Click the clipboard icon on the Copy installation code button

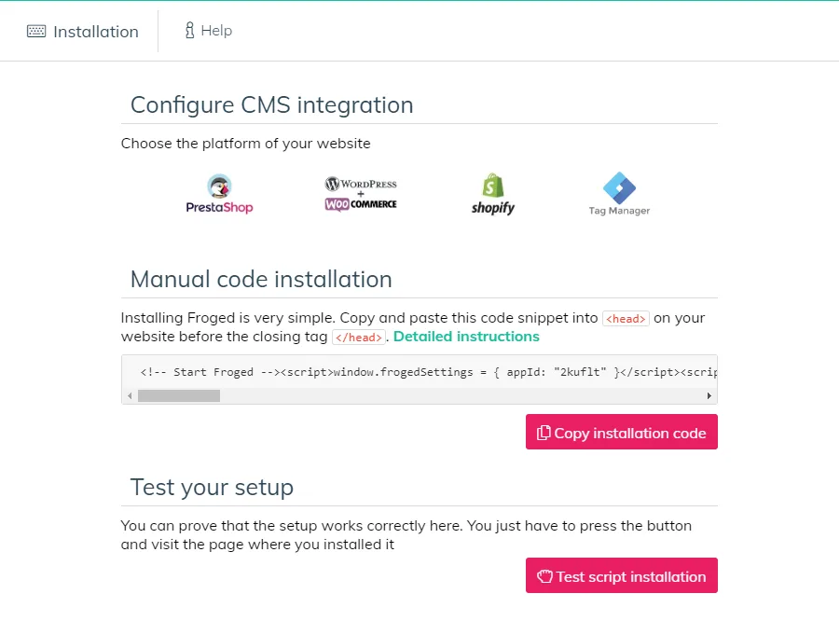[x=544, y=433]
